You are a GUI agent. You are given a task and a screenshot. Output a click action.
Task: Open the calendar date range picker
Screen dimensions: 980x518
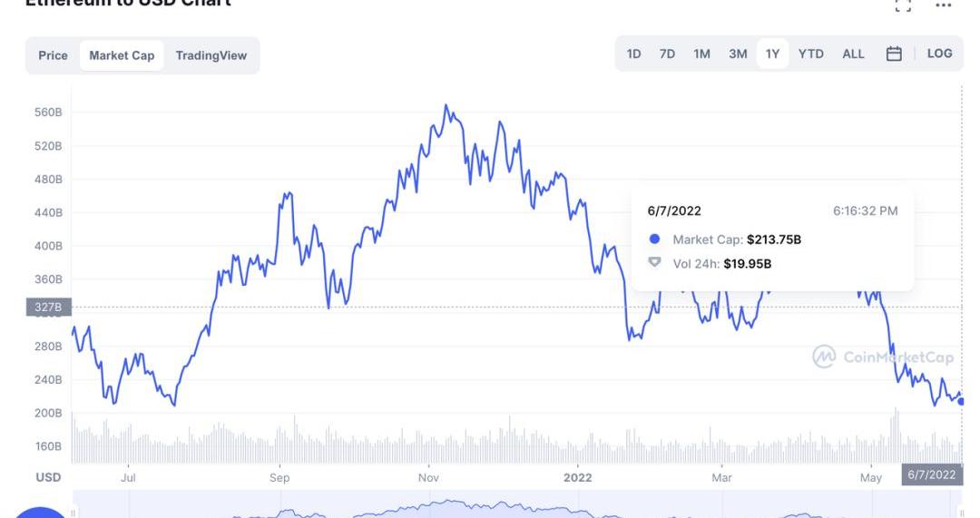tap(894, 54)
